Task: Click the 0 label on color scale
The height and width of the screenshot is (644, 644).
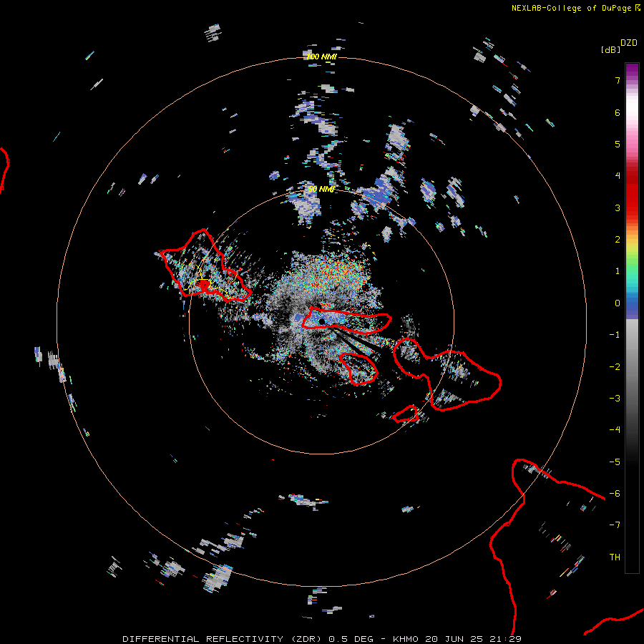Action: click(618, 303)
